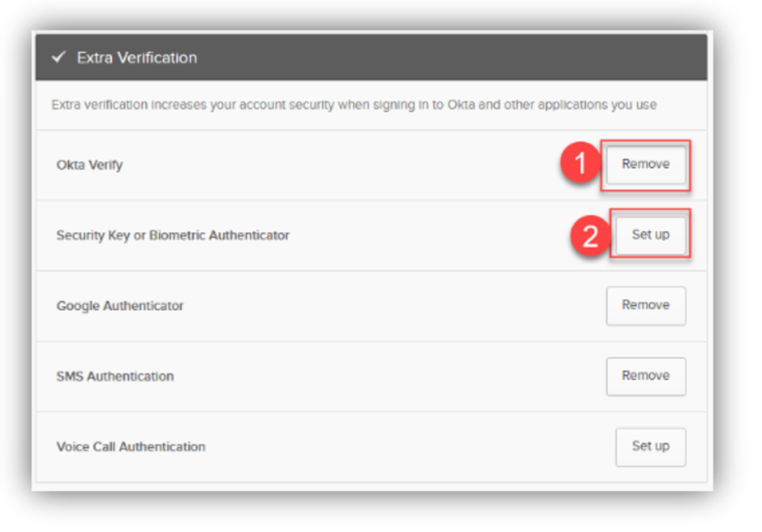This screenshot has height=532, width=762.
Task: Remove the Okta Verify factor
Action: pyautogui.click(x=646, y=164)
